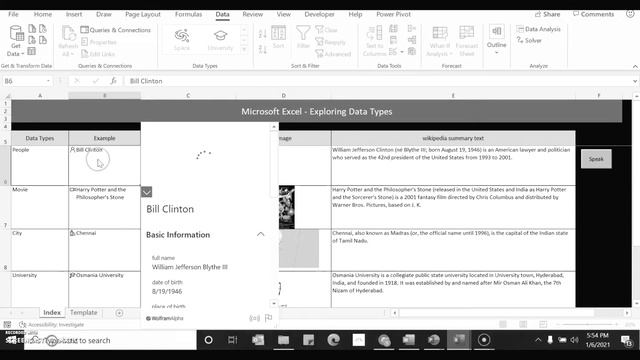This screenshot has height=360, width=640.
Task: Open the Name Box dropdown arrow
Action: [48, 81]
